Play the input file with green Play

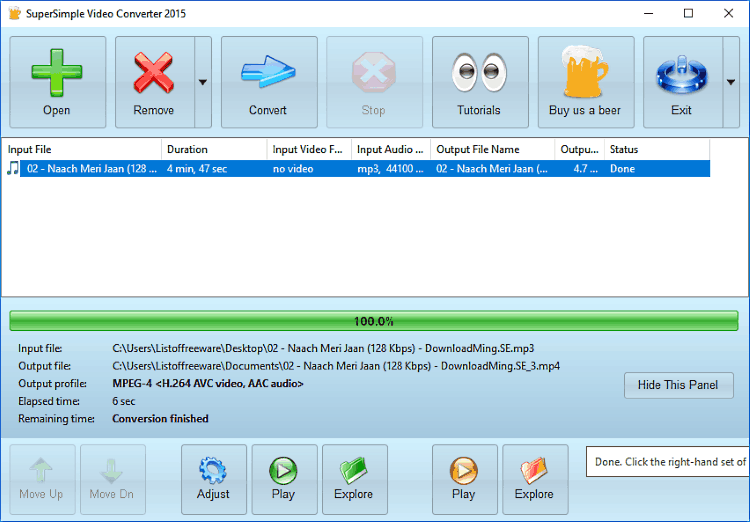[284, 479]
